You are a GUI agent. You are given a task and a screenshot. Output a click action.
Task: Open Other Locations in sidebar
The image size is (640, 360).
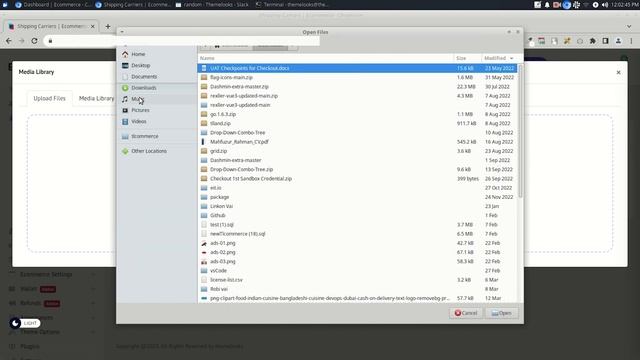coord(149,151)
